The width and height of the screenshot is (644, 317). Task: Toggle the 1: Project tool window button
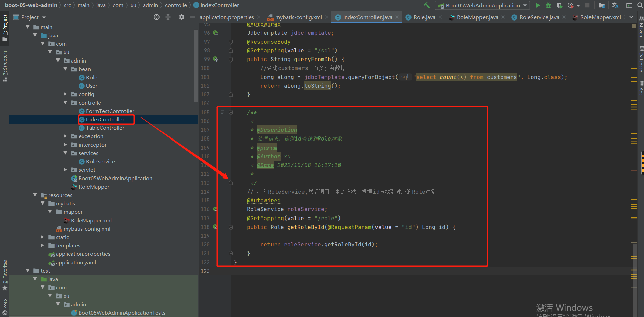click(x=5, y=28)
